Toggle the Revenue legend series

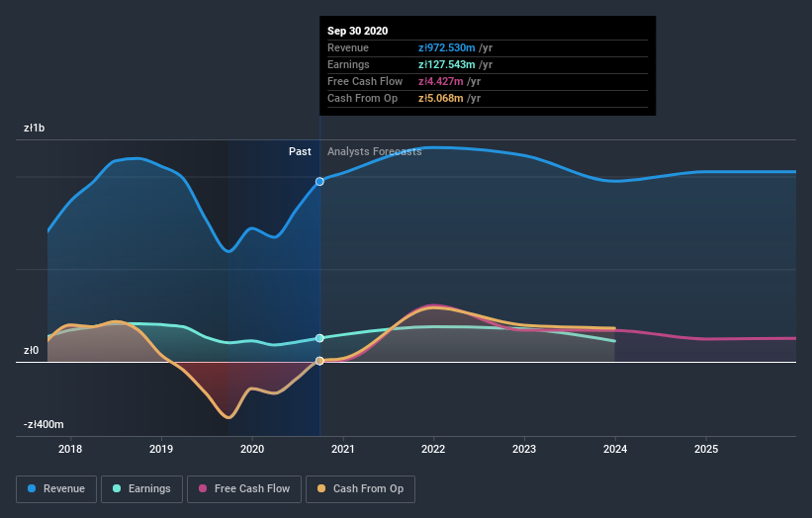coord(56,489)
